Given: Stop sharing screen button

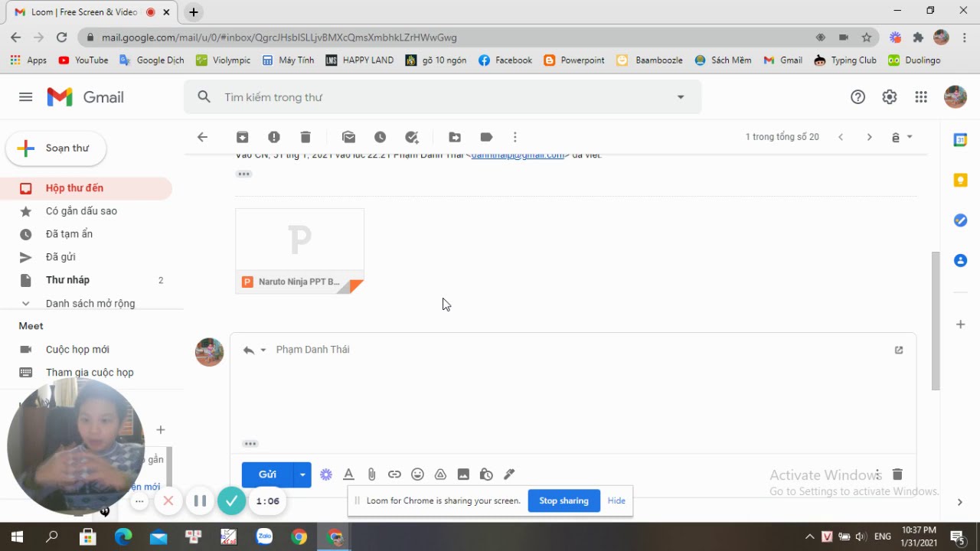Looking at the screenshot, I should pyautogui.click(x=563, y=500).
